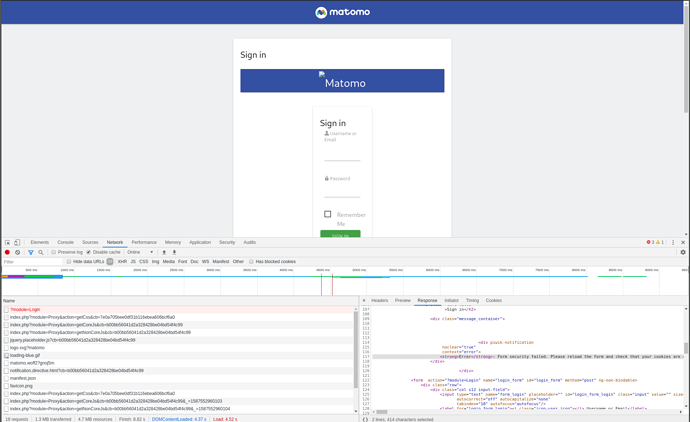Filter requests by JS
The height and width of the screenshot is (422, 690).
pos(133,261)
